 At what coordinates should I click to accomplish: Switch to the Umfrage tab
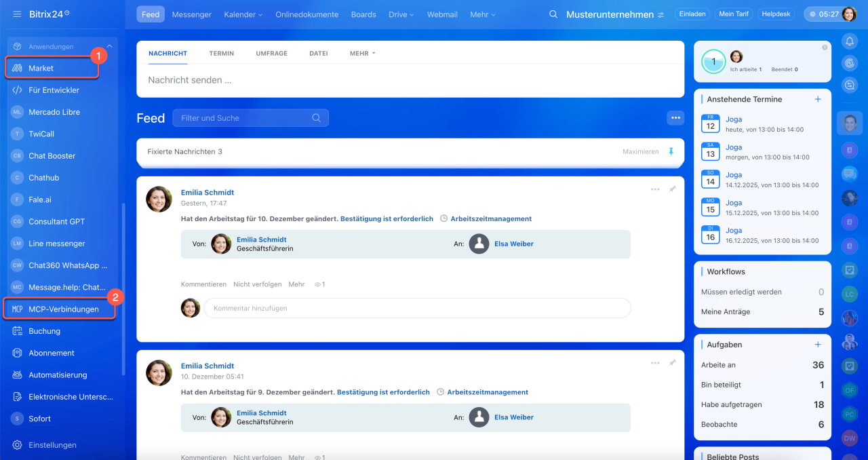pyautogui.click(x=271, y=53)
